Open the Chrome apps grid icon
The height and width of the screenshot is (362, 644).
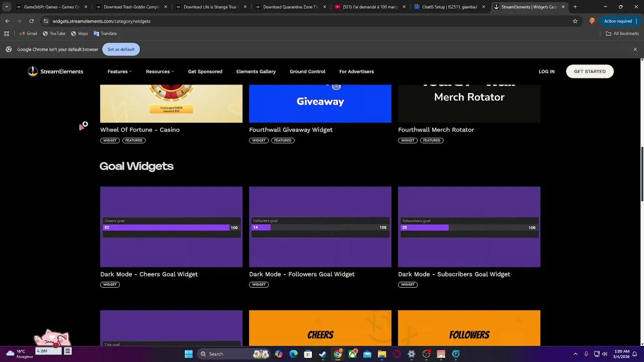click(x=7, y=33)
